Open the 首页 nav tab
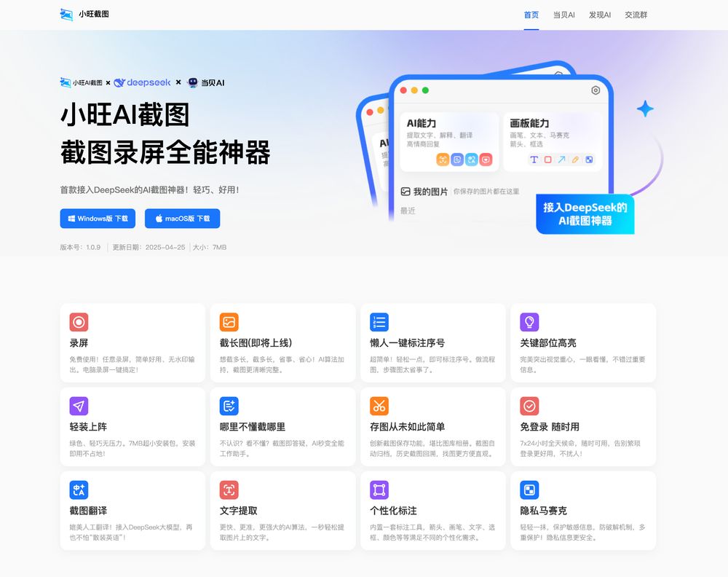728x577 pixels. [x=531, y=15]
